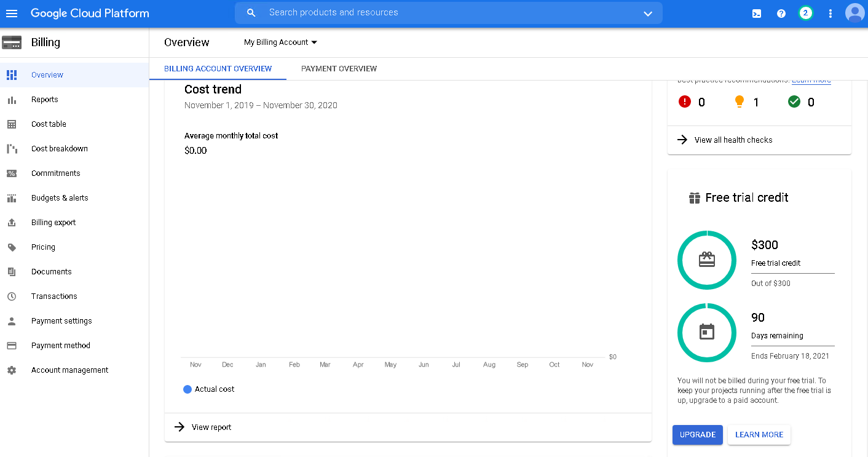Open Reports bar chart icon in sidebar
Image resolution: width=868 pixels, height=457 pixels.
pyautogui.click(x=12, y=100)
